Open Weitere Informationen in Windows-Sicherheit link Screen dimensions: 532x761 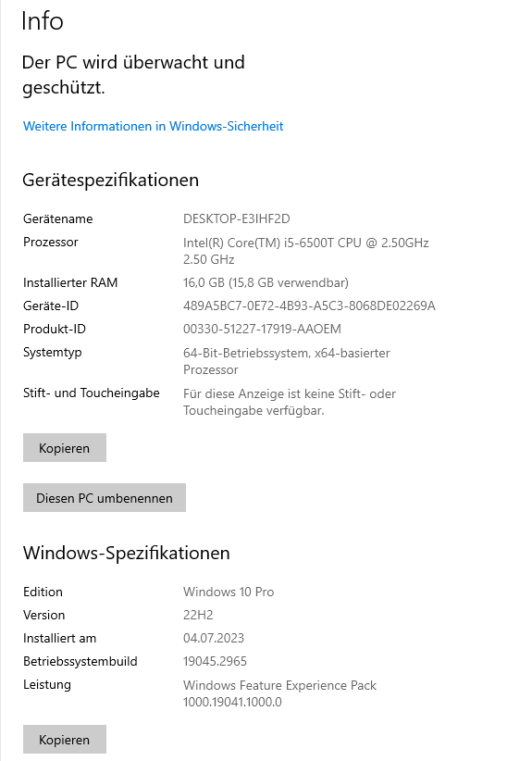tap(154, 126)
